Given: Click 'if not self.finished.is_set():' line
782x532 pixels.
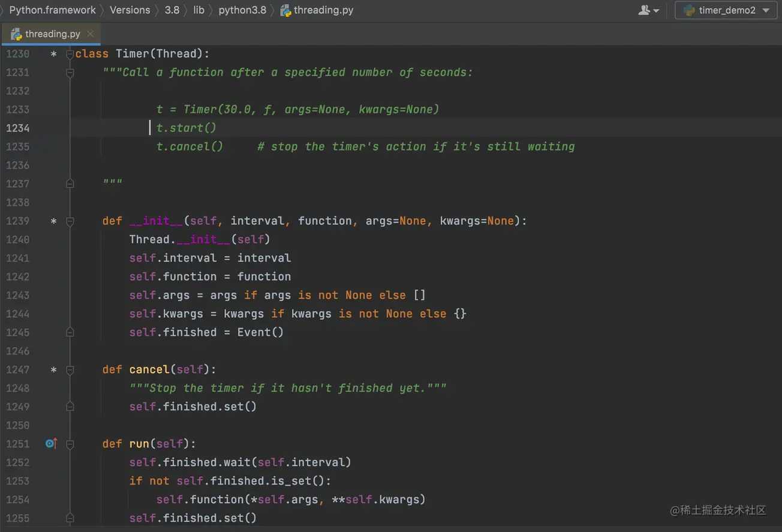Looking at the screenshot, I should coord(230,482).
